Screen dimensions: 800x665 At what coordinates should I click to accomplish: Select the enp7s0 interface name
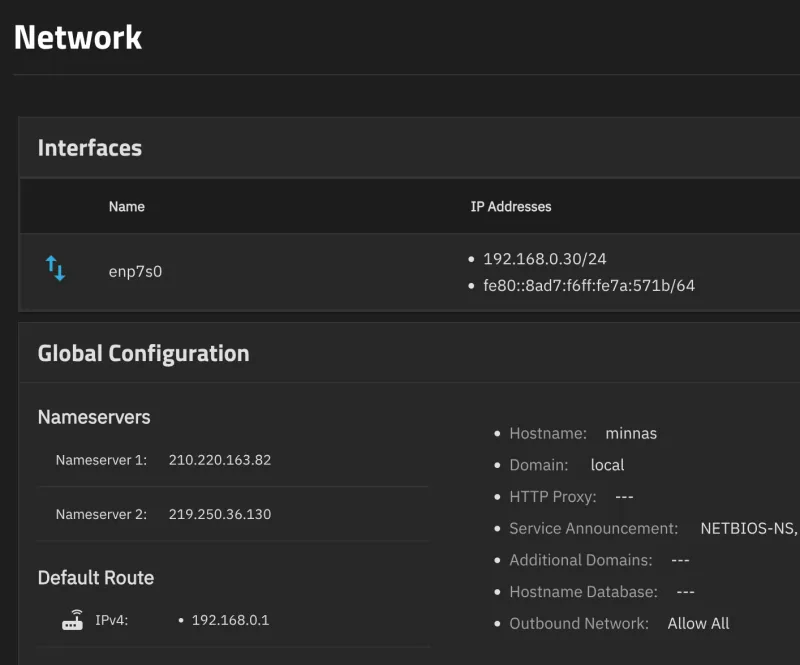(135, 272)
